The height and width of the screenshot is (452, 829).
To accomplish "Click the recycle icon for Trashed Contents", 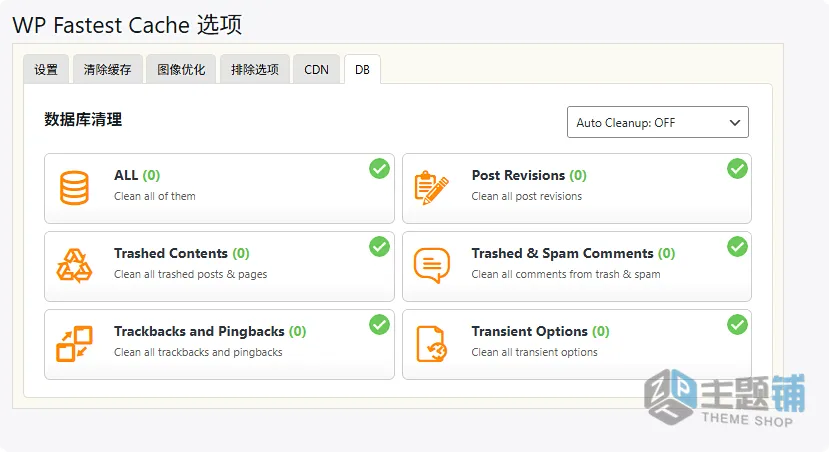I will point(74,265).
